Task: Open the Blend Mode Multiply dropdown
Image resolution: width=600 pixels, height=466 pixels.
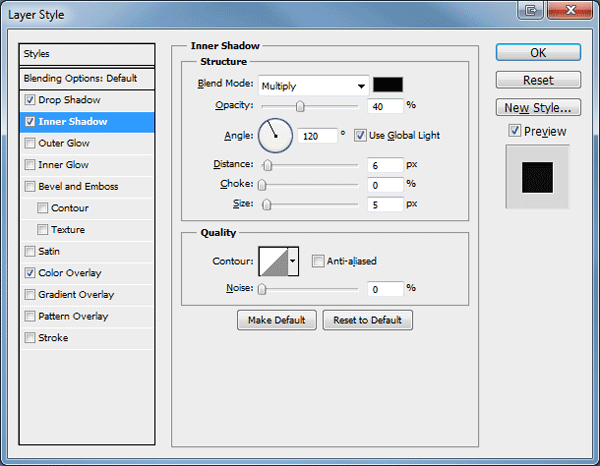Action: click(313, 86)
